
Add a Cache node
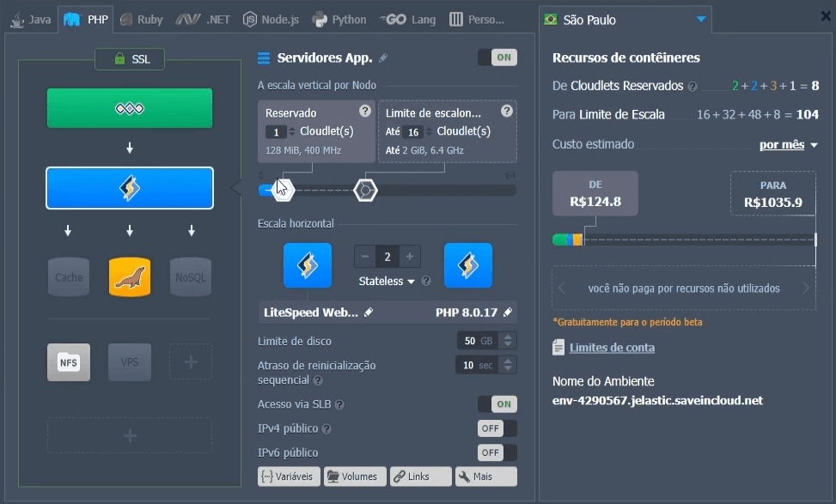tap(69, 276)
